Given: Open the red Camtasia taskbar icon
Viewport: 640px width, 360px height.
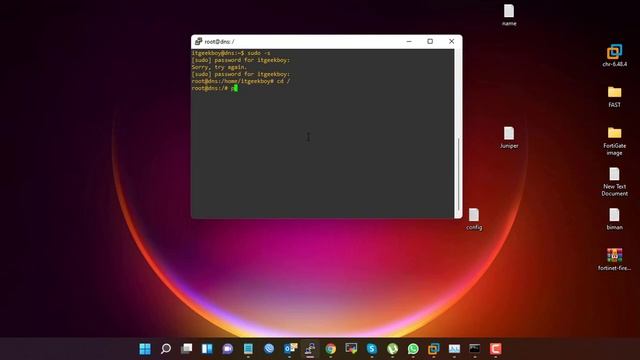Looking at the screenshot, I should pyautogui.click(x=496, y=349).
